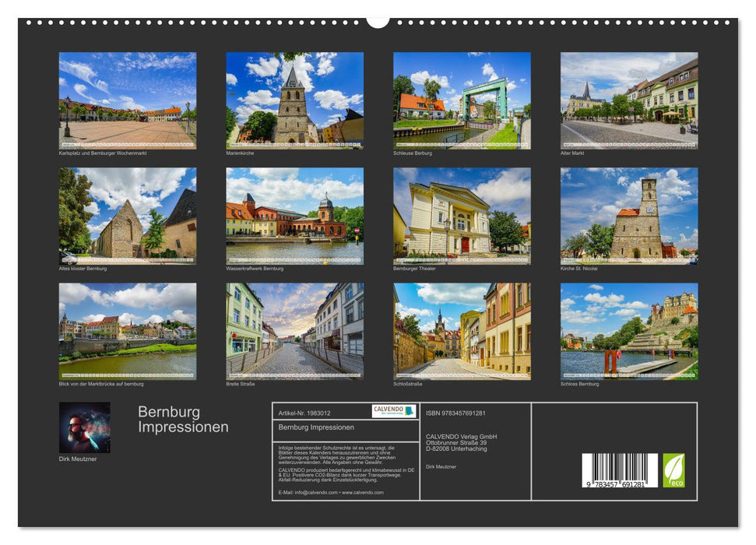Open the www.calvendo.com website link

coord(362,493)
